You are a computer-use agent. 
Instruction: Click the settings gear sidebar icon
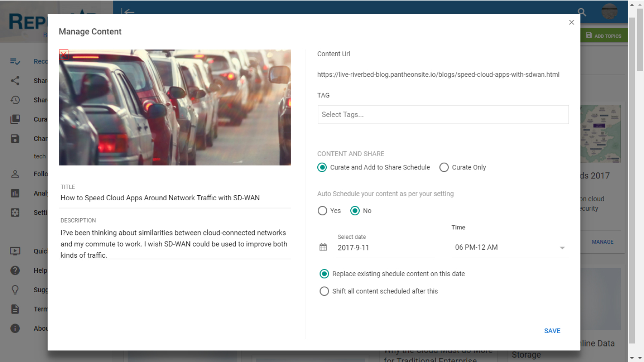(15, 212)
